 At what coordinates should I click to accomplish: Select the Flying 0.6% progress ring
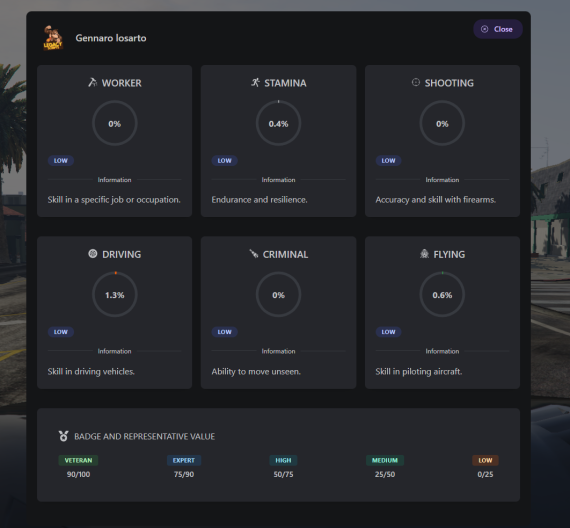click(442, 295)
